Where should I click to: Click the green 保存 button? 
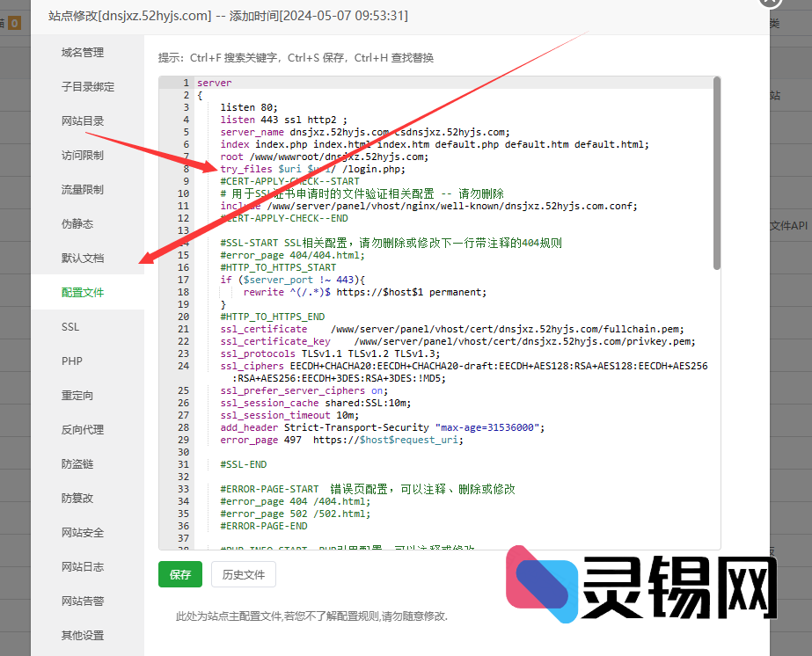coord(180,574)
